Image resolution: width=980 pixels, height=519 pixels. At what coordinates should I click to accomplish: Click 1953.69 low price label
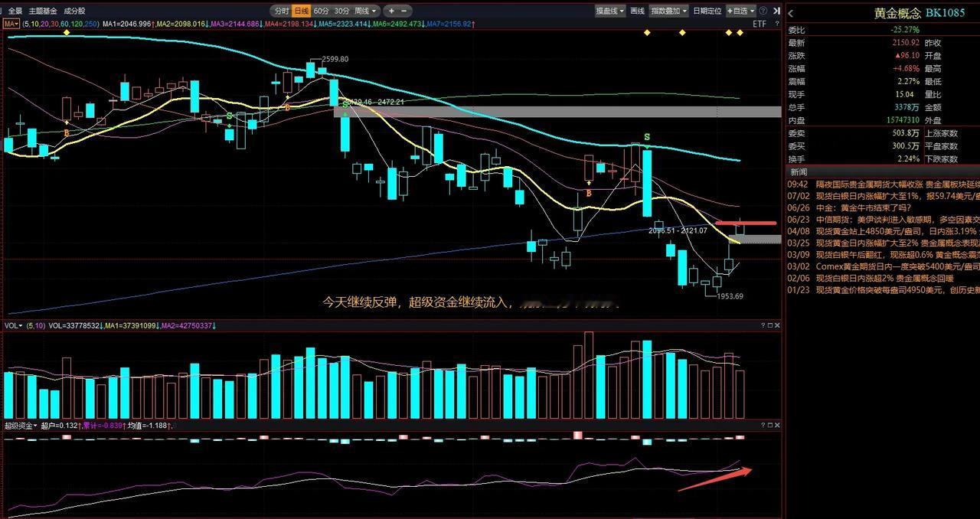tap(730, 296)
